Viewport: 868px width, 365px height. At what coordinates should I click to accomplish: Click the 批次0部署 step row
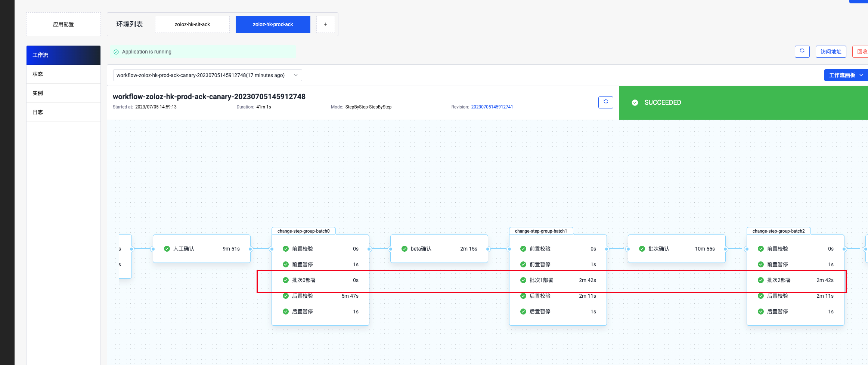[320, 280]
